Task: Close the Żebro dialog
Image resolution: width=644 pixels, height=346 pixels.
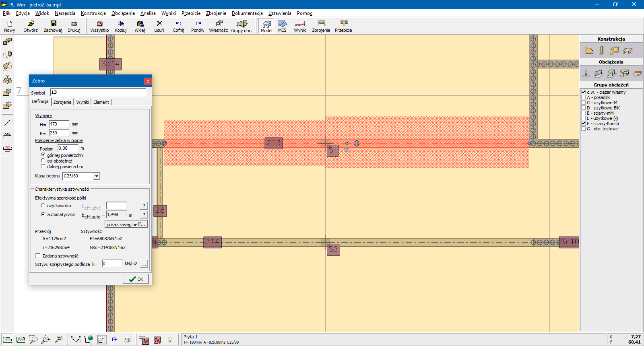Action: point(148,81)
